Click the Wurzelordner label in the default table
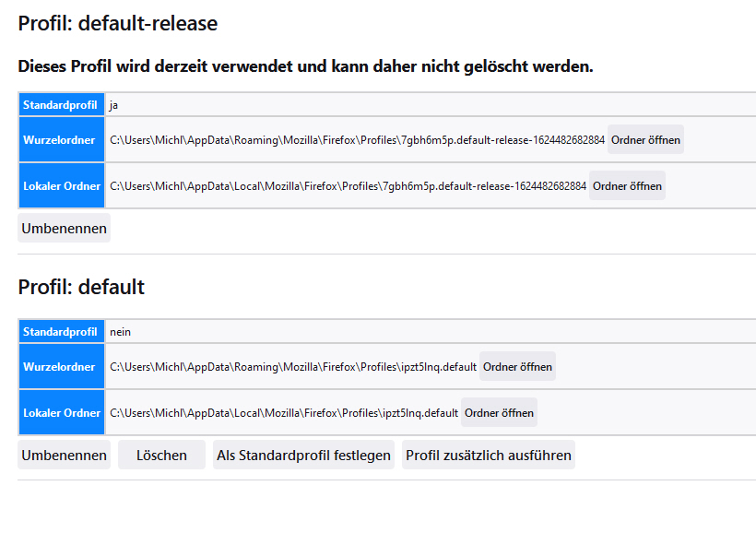 tap(59, 367)
